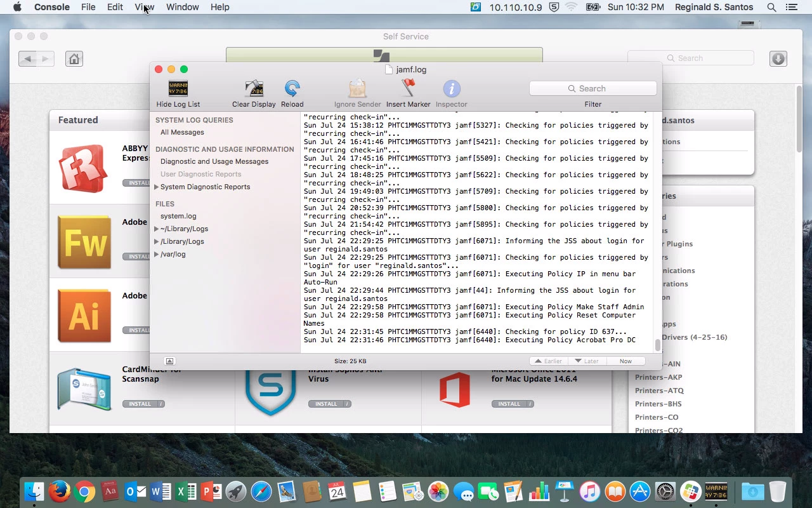Viewport: 812px width, 508px height.
Task: Open the Apple menu
Action: [17, 7]
